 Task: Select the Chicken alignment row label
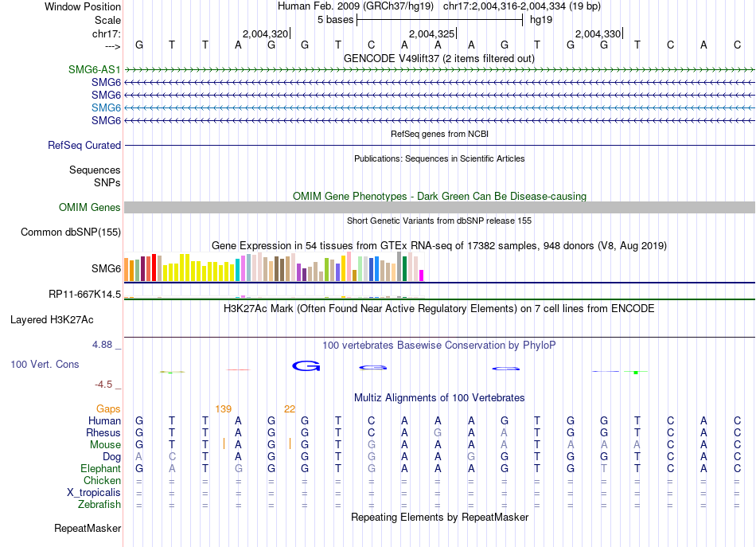(102, 480)
